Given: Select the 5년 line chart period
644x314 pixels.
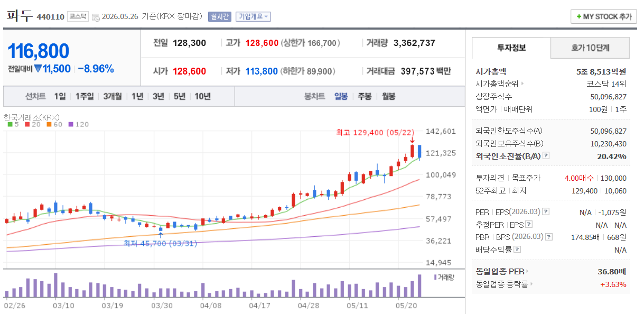Looking at the screenshot, I should point(180,96).
